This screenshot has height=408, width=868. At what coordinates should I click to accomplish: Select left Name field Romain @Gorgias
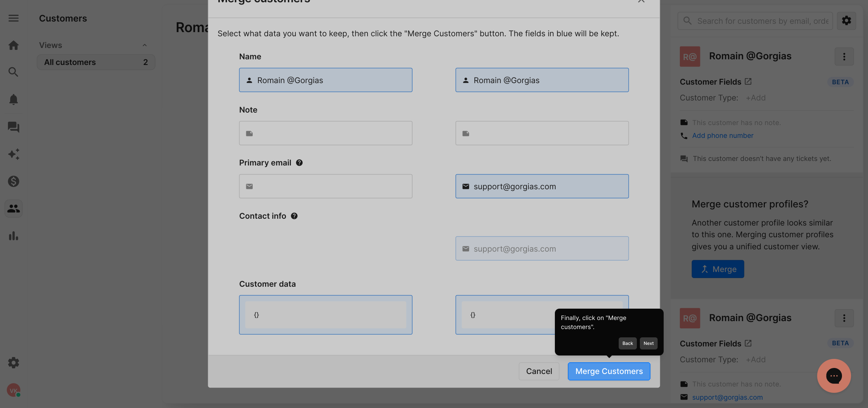click(326, 80)
